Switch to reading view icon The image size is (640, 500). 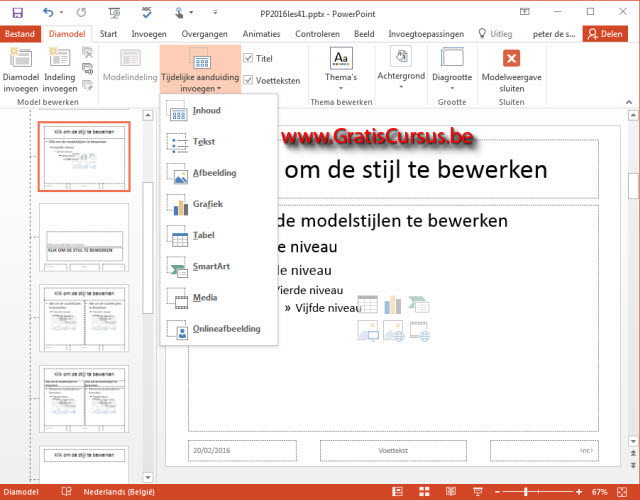click(x=451, y=492)
